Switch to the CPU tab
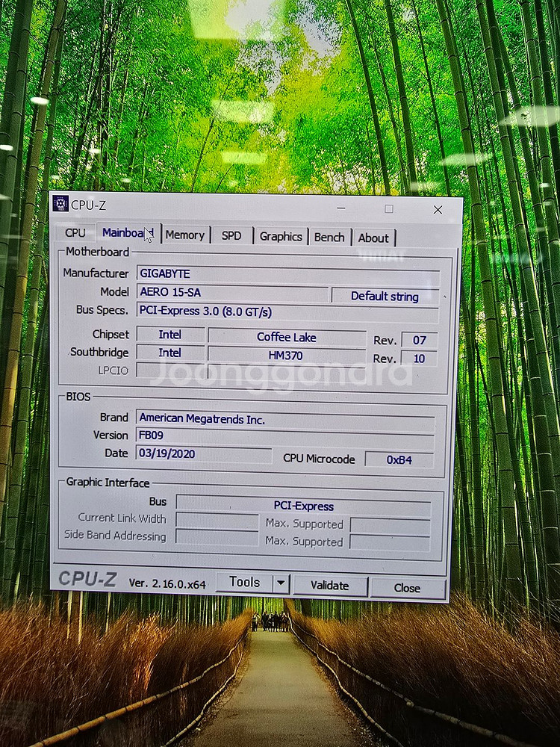 (75, 232)
